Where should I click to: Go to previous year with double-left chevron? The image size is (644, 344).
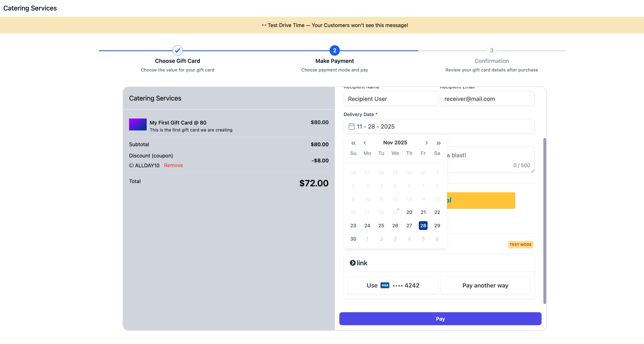[353, 143]
